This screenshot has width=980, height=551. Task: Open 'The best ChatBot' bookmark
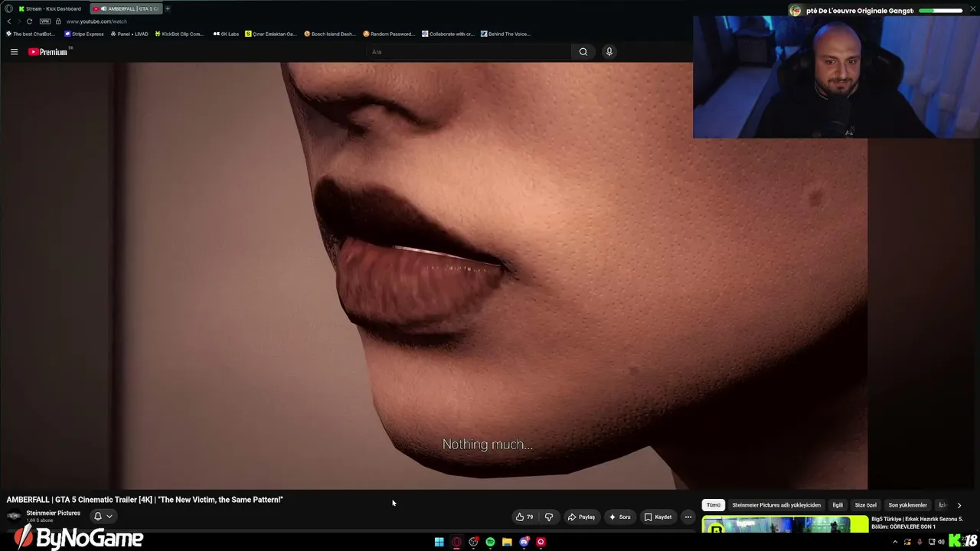click(x=31, y=34)
